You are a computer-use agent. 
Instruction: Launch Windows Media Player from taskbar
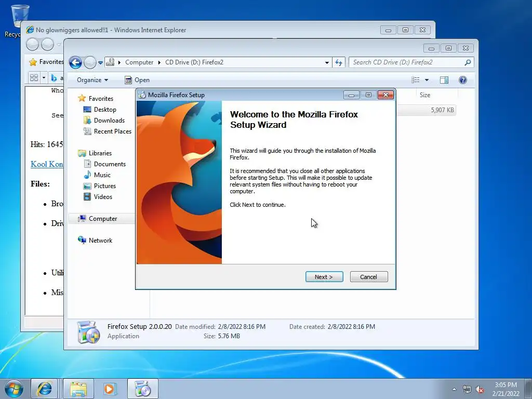109,389
